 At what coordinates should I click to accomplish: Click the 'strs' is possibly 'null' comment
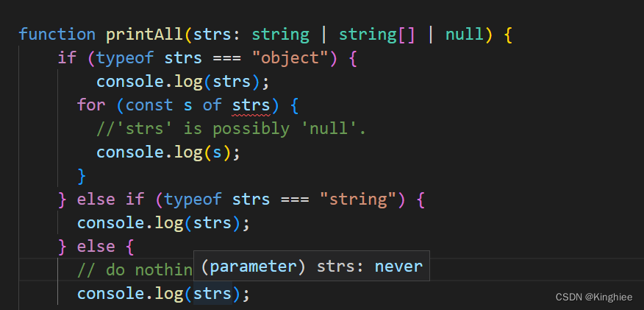pos(232,129)
